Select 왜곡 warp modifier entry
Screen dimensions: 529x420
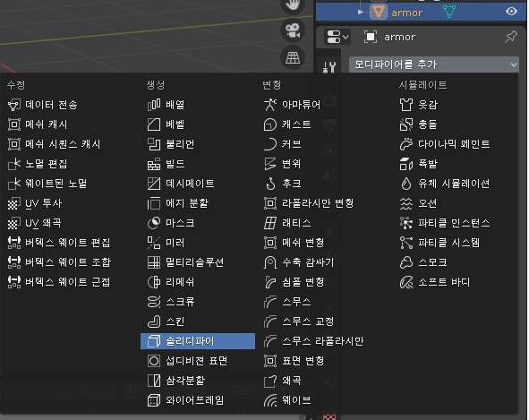283,381
